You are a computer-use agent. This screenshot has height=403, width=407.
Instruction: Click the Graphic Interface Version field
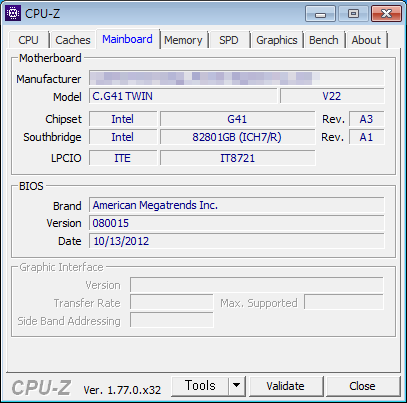coord(257,285)
